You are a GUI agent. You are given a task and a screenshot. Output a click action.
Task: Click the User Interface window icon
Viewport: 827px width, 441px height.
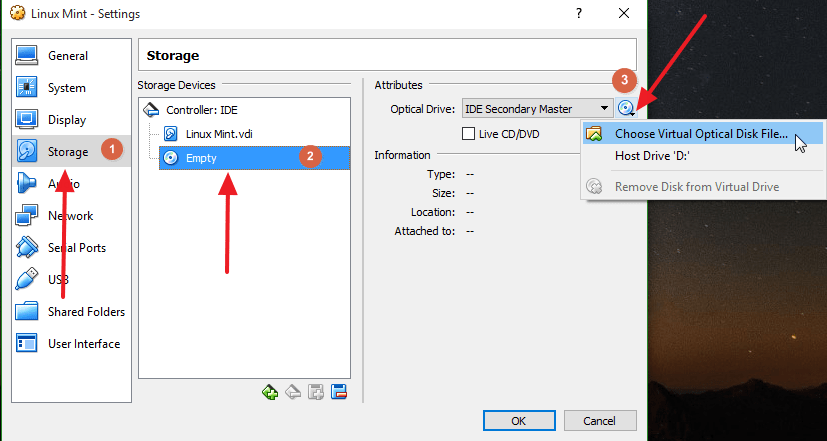pos(26,343)
